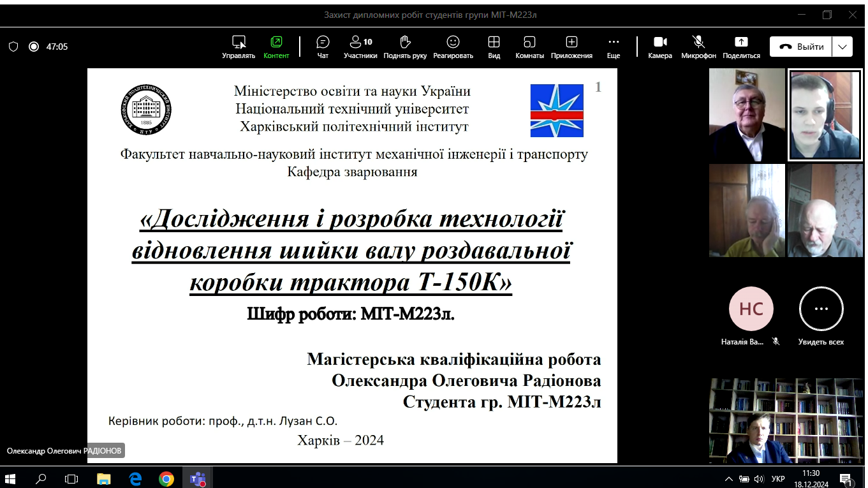Leave the meeting with Выйти
The height and width of the screenshot is (488, 868).
click(x=801, y=47)
